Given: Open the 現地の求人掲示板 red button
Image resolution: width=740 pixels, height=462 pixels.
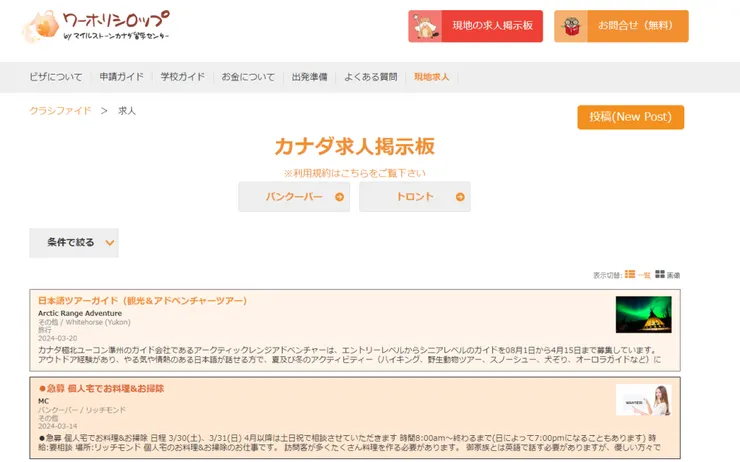Looking at the screenshot, I should coord(475,26).
